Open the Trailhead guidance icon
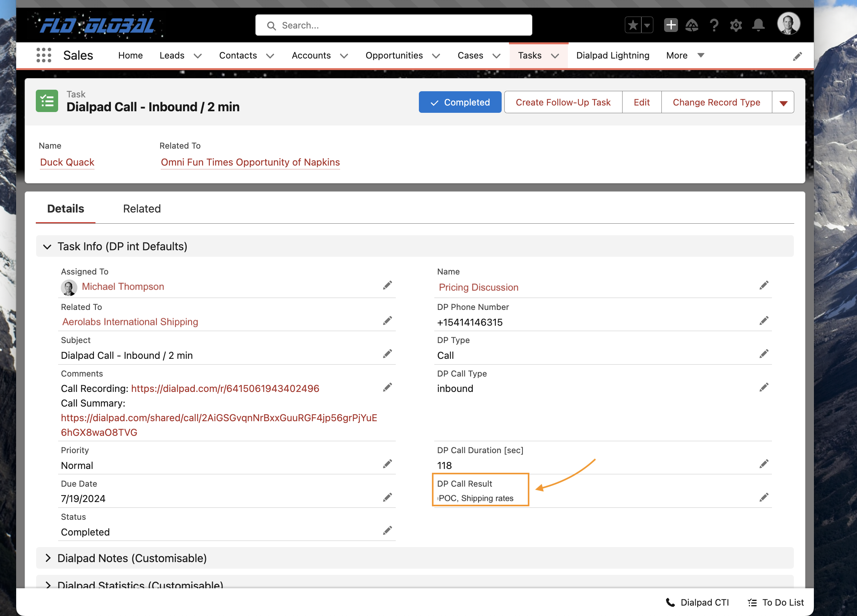 point(692,25)
